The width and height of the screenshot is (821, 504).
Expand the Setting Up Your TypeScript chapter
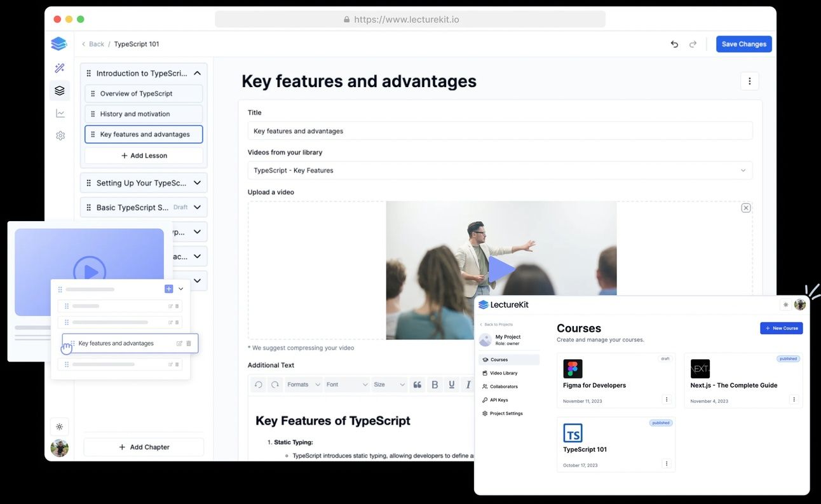click(197, 183)
